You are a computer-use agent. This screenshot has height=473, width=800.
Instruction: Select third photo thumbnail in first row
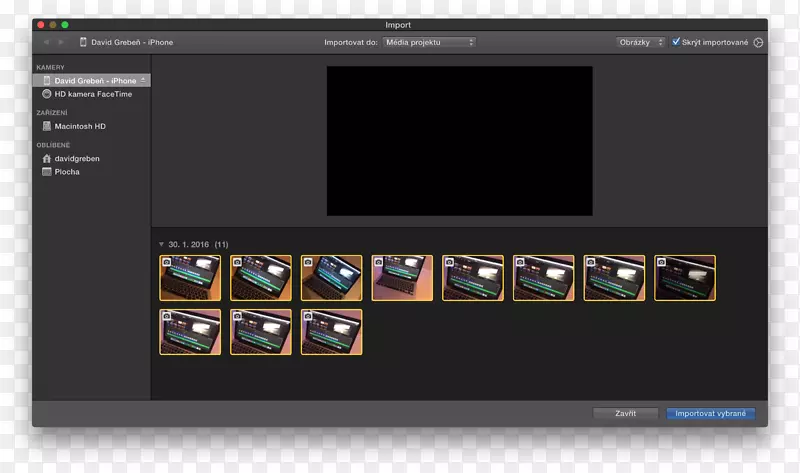[x=332, y=278]
